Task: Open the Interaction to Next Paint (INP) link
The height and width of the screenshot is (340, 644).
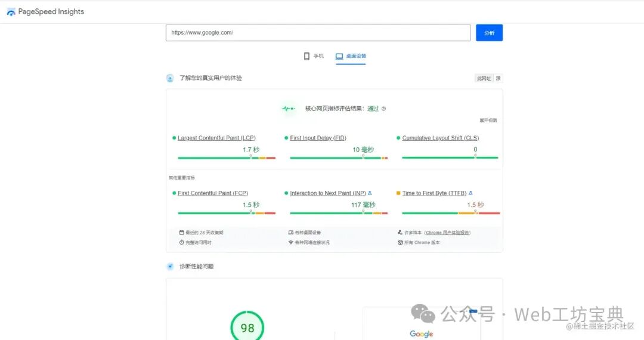Action: click(x=328, y=193)
